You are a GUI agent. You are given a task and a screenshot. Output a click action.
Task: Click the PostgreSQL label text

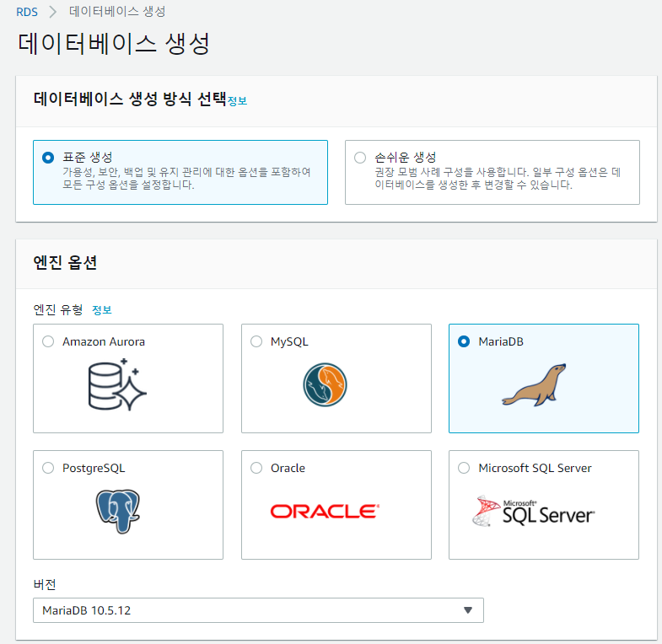click(x=94, y=469)
